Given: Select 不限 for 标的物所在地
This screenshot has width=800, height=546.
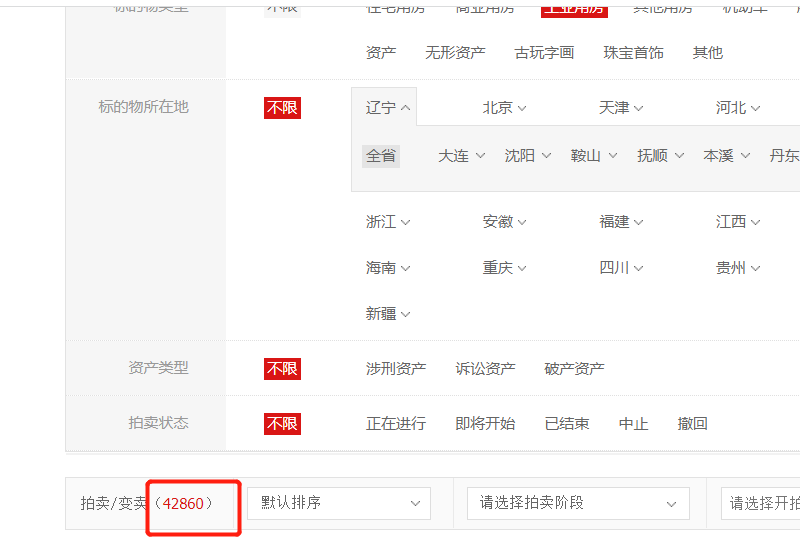Looking at the screenshot, I should (282, 108).
